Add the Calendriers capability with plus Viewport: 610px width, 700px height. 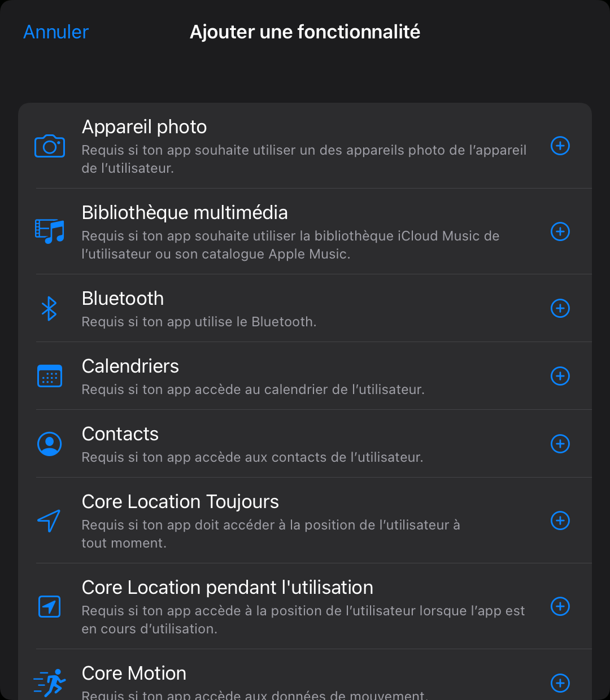point(560,376)
